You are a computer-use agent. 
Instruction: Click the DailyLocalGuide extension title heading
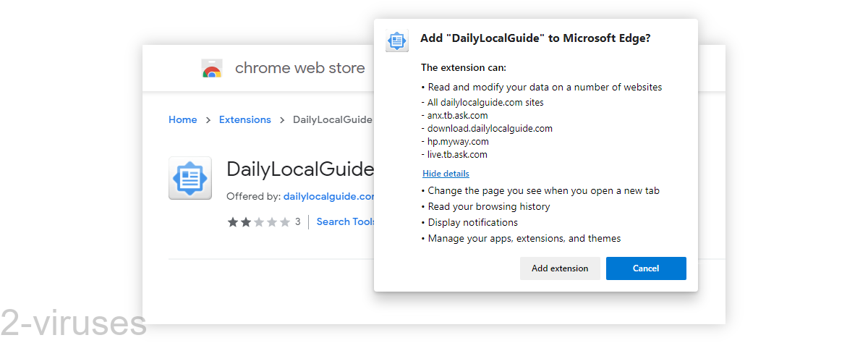pyautogui.click(x=300, y=169)
